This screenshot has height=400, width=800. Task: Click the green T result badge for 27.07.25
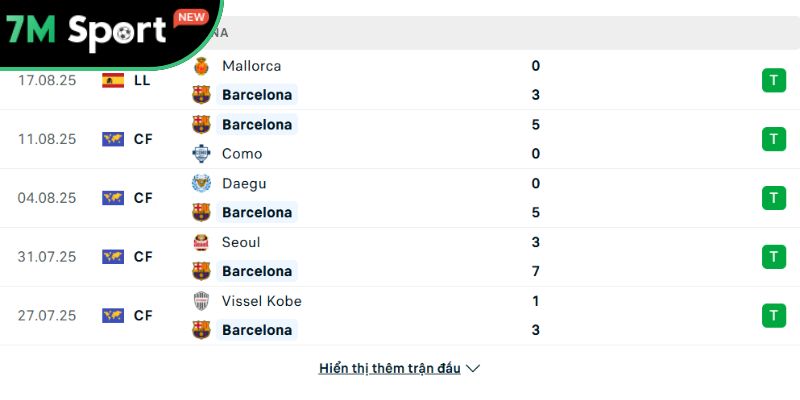tap(773, 316)
